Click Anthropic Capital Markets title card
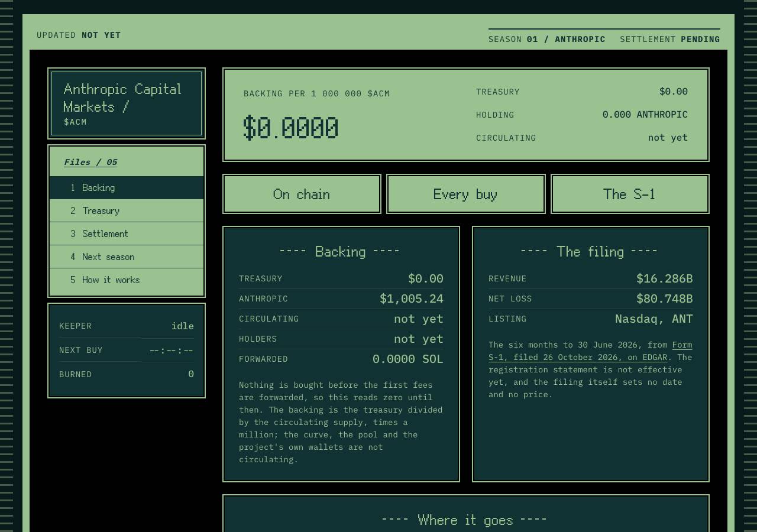The width and height of the screenshot is (757, 532). pos(127,103)
